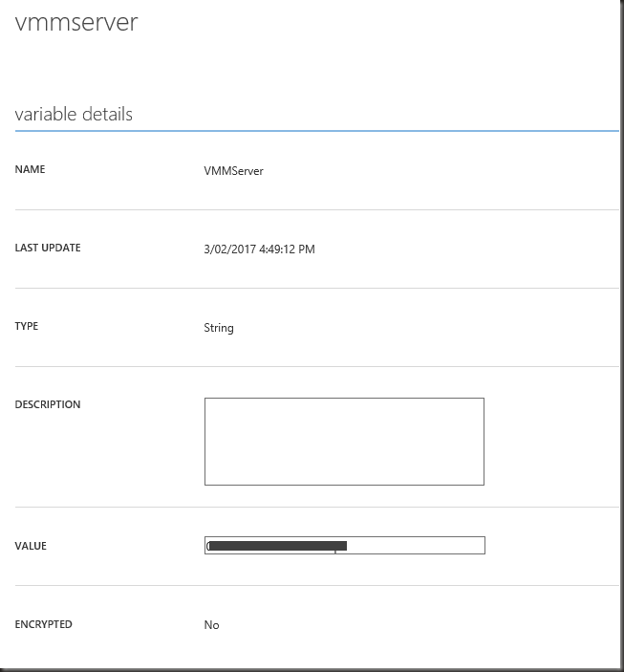Click the divider line below the Name row
The width and height of the screenshot is (624, 672).
[316, 209]
